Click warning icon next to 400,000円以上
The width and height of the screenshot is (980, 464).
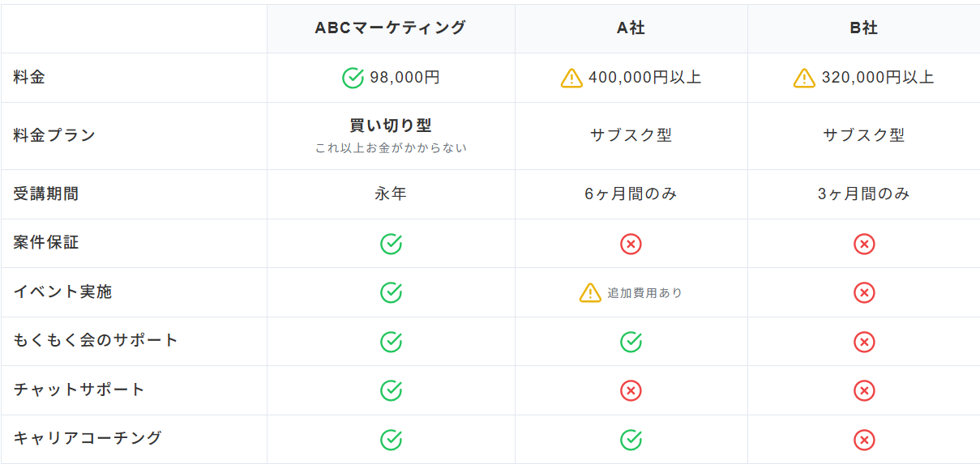(571, 78)
